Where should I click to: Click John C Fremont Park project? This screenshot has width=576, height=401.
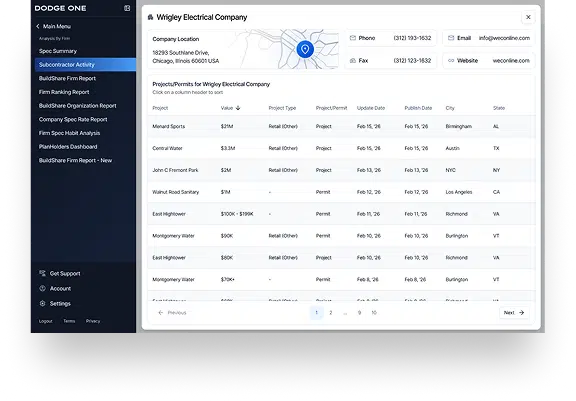pos(175,170)
